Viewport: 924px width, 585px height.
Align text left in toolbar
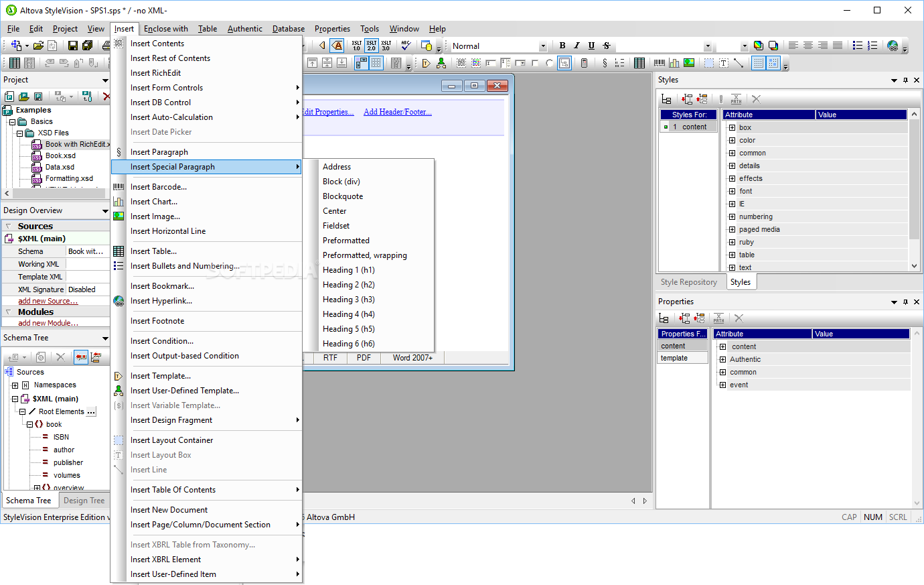(793, 46)
